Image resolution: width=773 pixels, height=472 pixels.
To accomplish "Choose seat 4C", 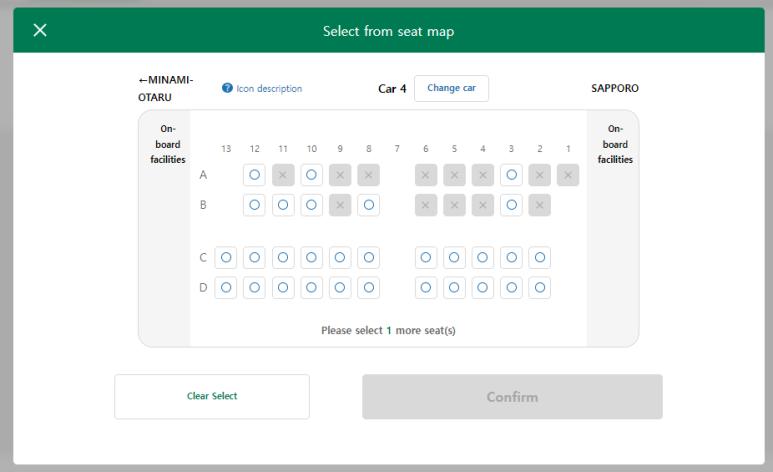I will (483, 257).
